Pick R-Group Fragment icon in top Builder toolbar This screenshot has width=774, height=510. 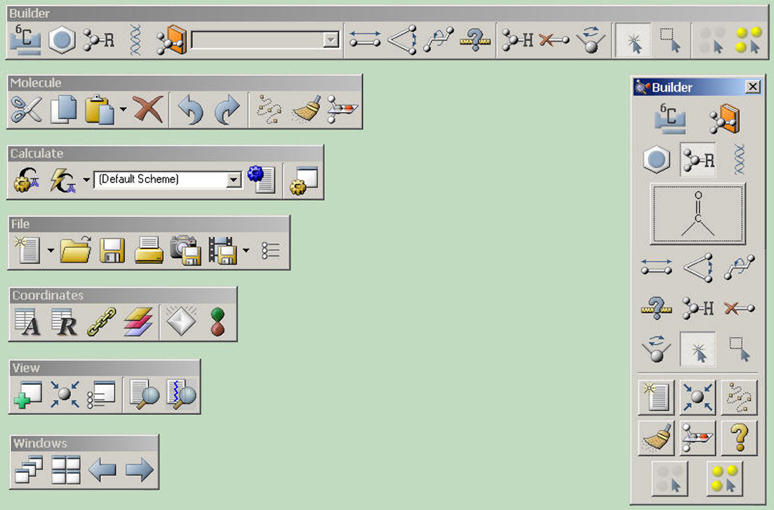coord(99,40)
